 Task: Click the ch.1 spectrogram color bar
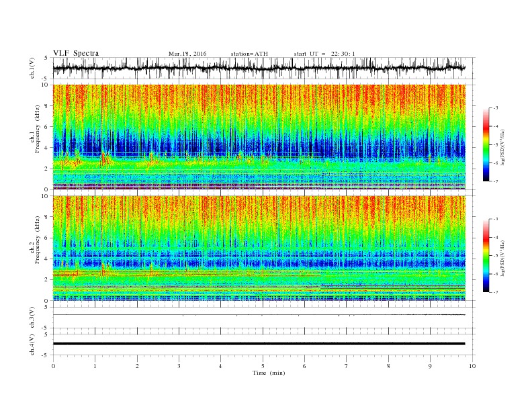(x=486, y=144)
